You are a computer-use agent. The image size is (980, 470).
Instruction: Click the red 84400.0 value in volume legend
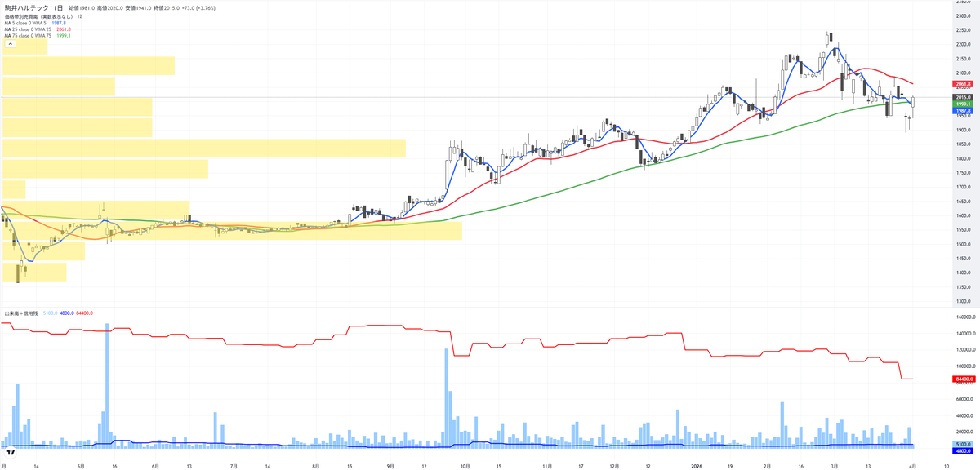(85, 313)
